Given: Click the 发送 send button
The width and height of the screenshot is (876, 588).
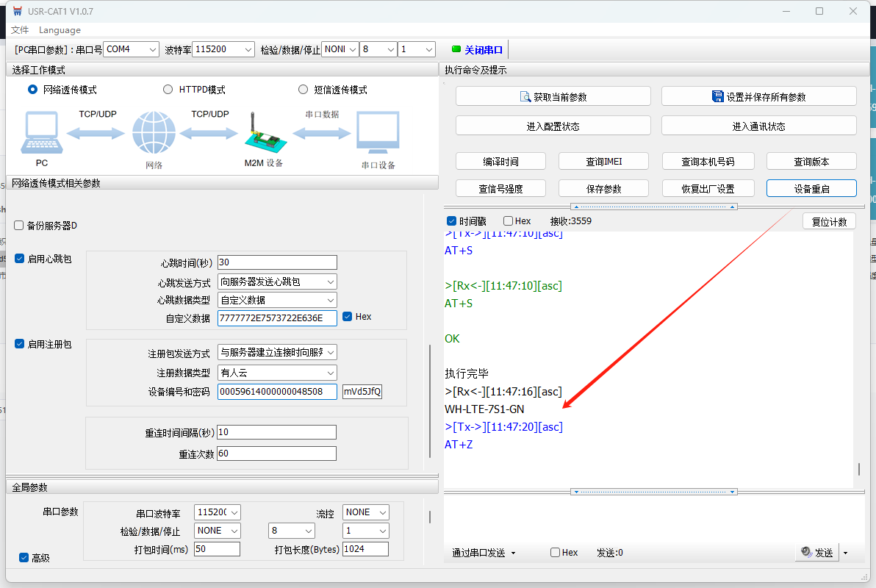Looking at the screenshot, I should (816, 553).
